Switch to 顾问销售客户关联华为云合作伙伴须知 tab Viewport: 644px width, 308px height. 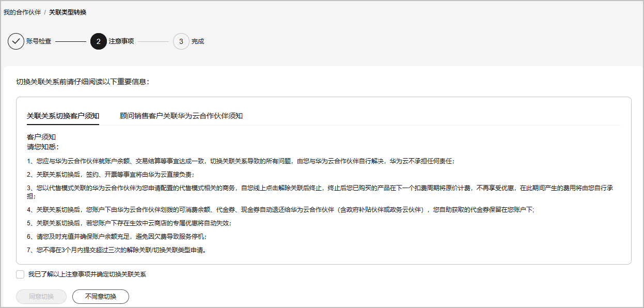[x=181, y=116]
